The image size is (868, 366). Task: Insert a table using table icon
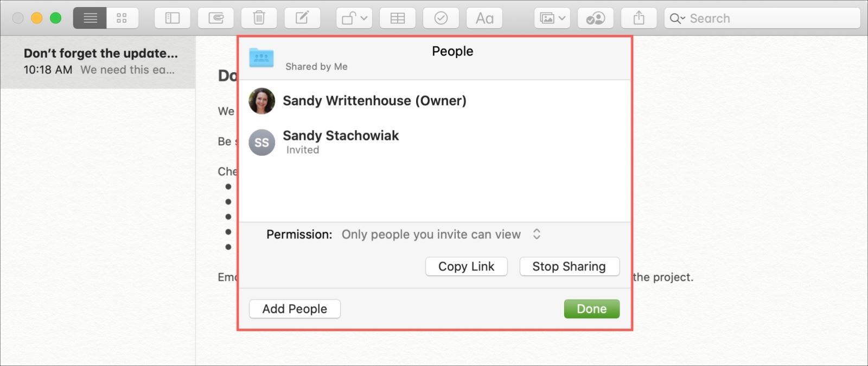[398, 18]
